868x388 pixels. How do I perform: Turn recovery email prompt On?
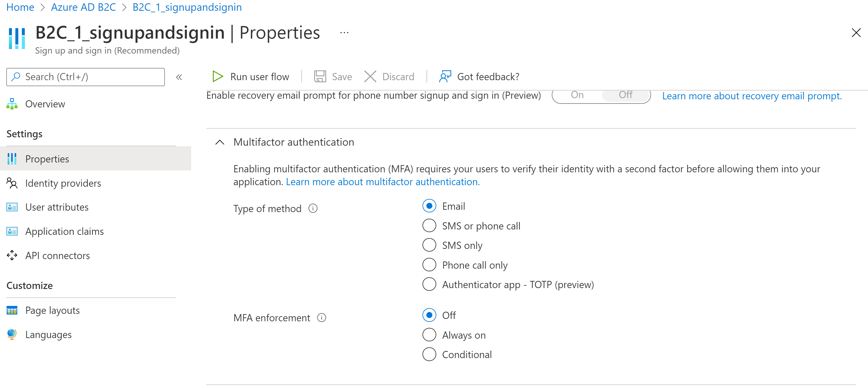577,95
